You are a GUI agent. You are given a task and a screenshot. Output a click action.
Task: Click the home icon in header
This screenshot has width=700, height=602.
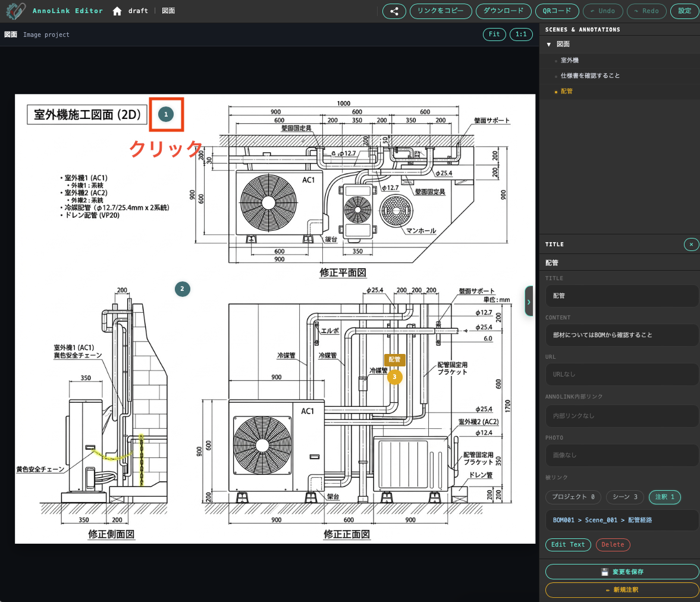(x=117, y=11)
